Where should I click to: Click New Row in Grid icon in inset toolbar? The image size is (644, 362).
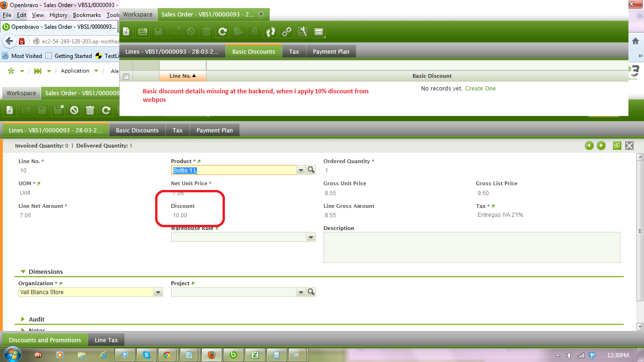pyautogui.click(x=142, y=32)
